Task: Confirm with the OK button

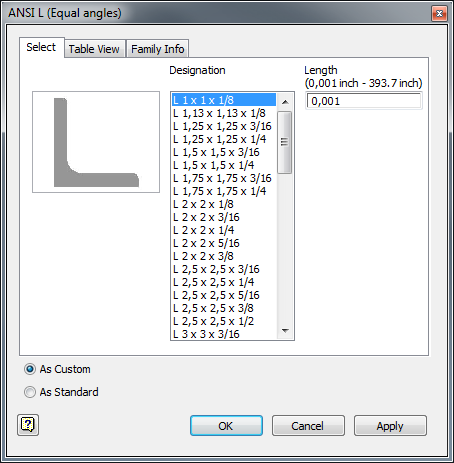Action: [x=226, y=426]
